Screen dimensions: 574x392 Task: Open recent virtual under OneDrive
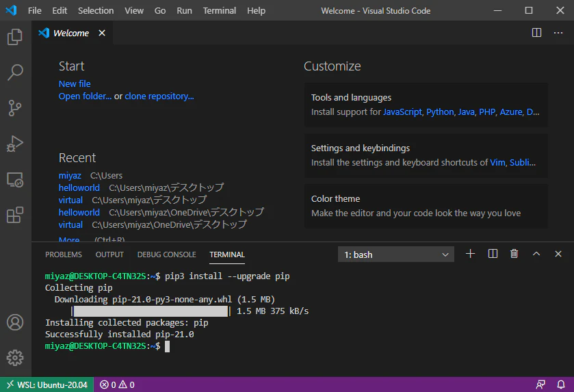tap(70, 224)
